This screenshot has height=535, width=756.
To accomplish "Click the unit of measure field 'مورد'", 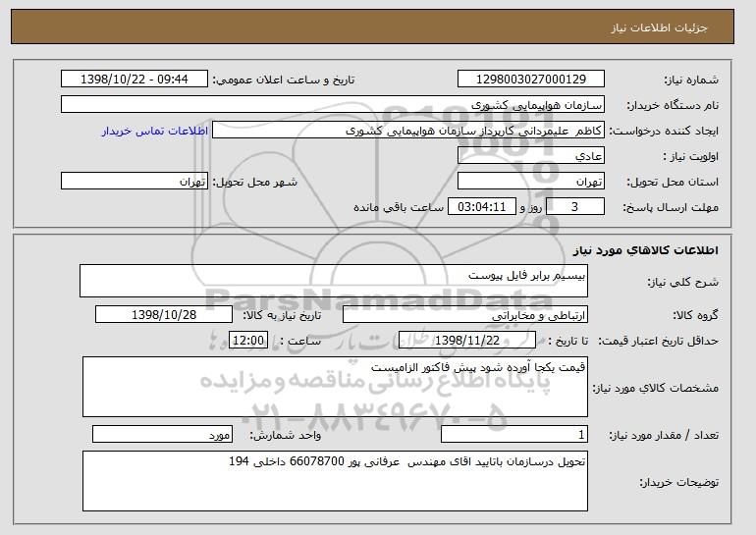I will click(x=162, y=434).
